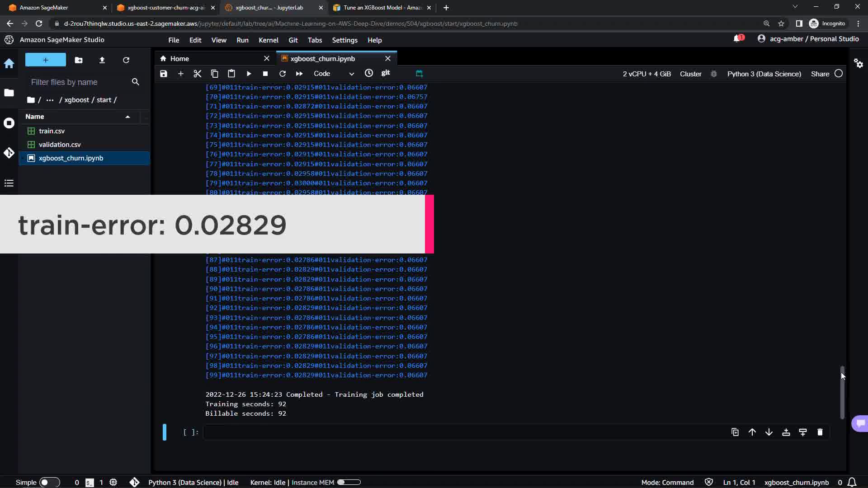Run the selected cell
This screenshot has width=868, height=488.
pyautogui.click(x=249, y=74)
